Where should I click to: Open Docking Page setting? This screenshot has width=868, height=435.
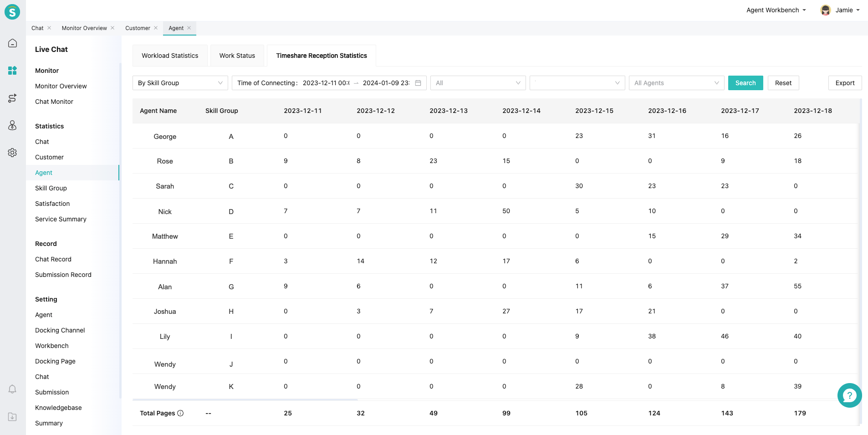click(x=55, y=361)
